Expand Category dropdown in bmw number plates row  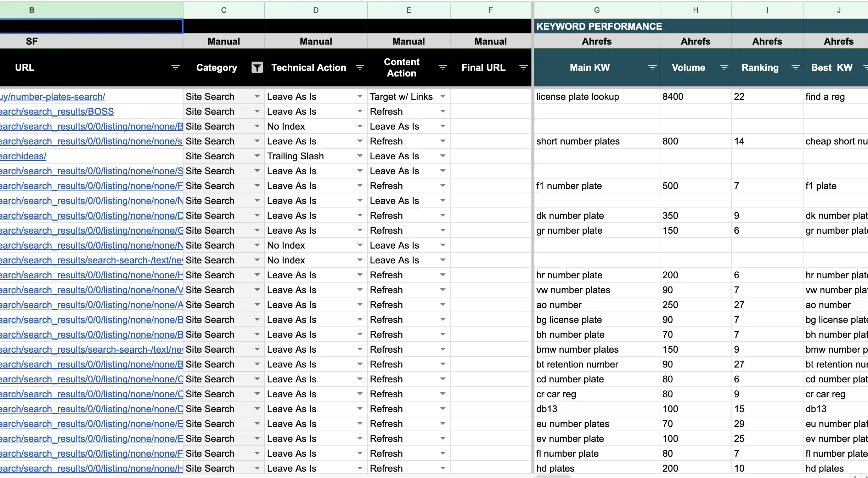[257, 349]
